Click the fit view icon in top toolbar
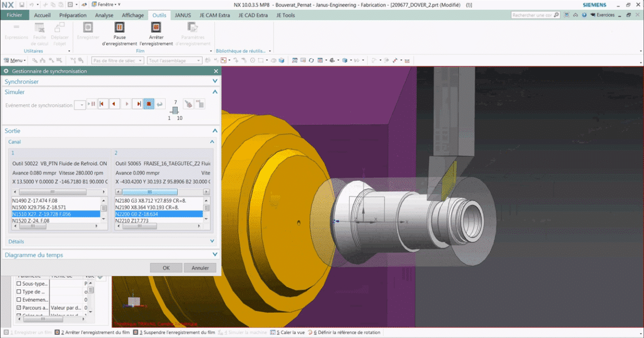 click(295, 60)
